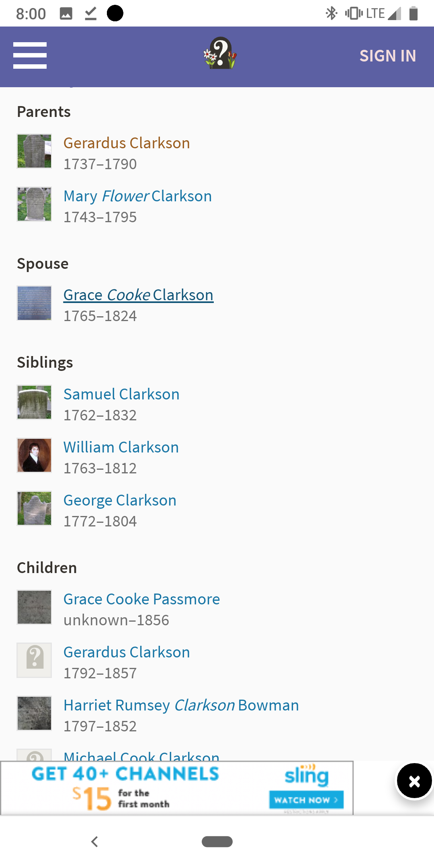View Samuel Clarkson's memorial page

[121, 394]
